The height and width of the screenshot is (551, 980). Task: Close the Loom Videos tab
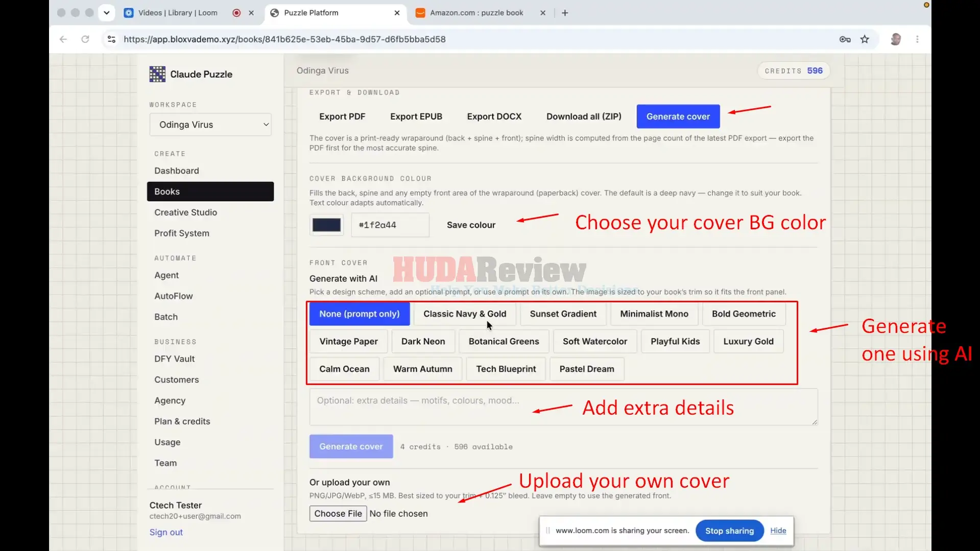click(251, 13)
